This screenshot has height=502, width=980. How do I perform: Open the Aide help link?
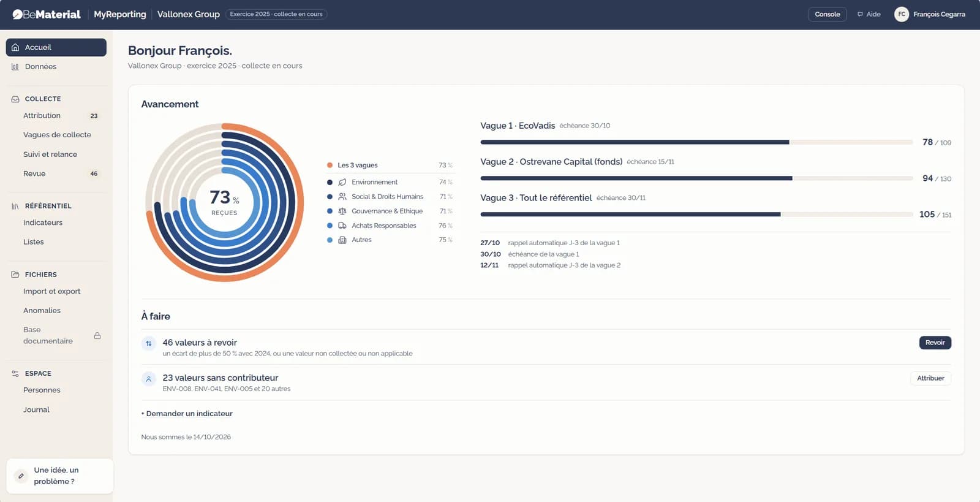[x=869, y=14]
